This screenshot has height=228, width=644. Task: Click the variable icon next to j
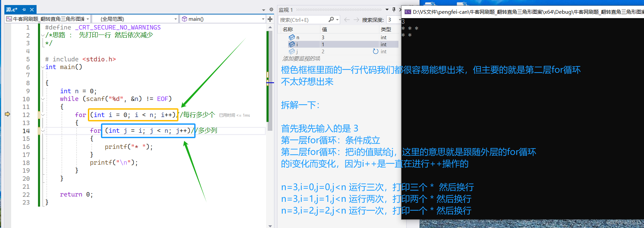[292, 51]
